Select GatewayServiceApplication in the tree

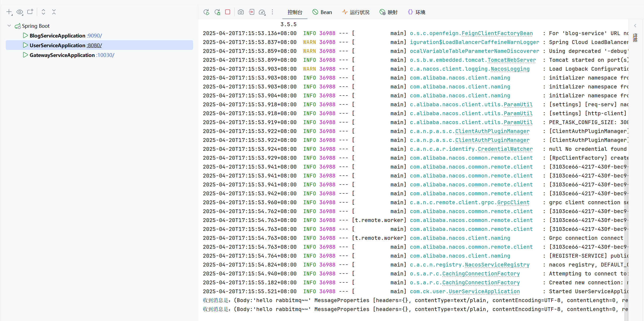point(62,55)
